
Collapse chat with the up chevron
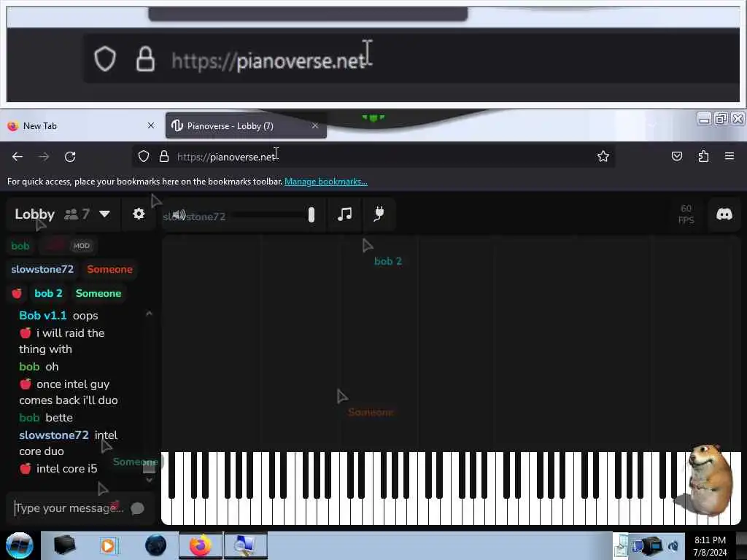pos(149,314)
